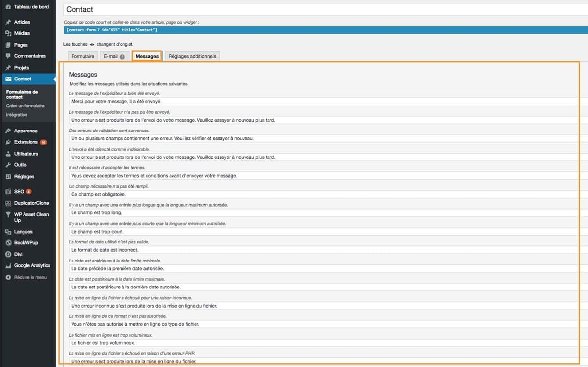The height and width of the screenshot is (367, 588).
Task: Click the Divi icon in sidebar
Action: [x=8, y=254]
